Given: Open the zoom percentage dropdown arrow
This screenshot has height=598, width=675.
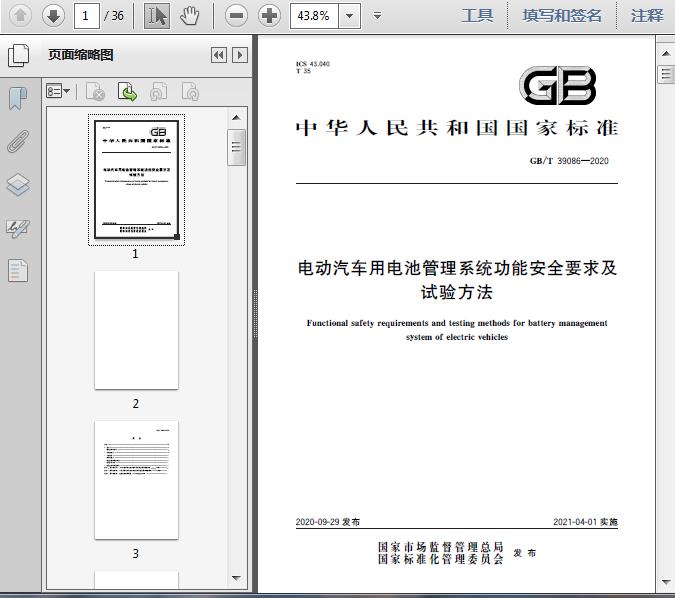Looking at the screenshot, I should pos(349,15).
